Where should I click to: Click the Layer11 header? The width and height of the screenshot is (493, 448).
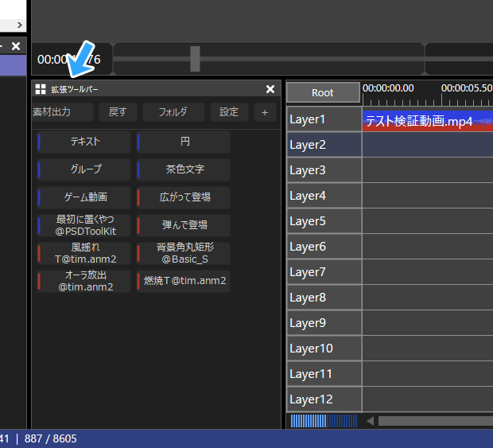324,374
